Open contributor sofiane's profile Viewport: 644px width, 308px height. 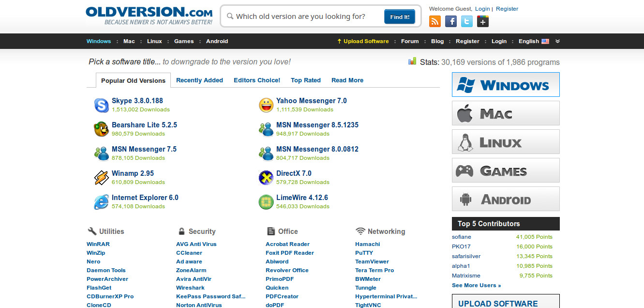pyautogui.click(x=462, y=237)
